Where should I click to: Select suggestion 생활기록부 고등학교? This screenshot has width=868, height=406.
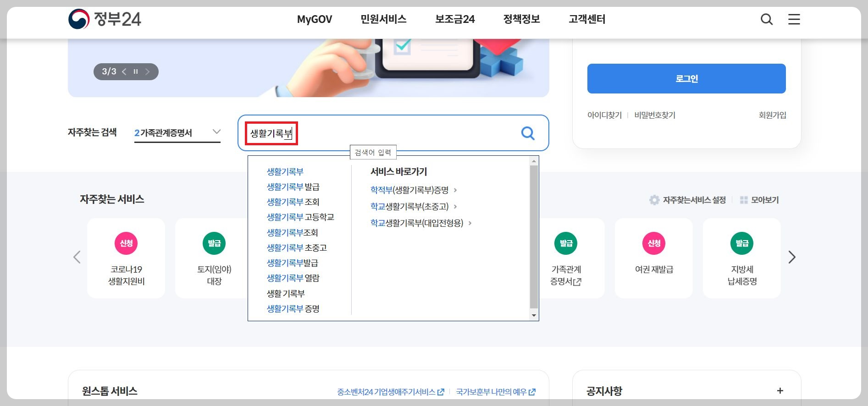[x=300, y=217]
